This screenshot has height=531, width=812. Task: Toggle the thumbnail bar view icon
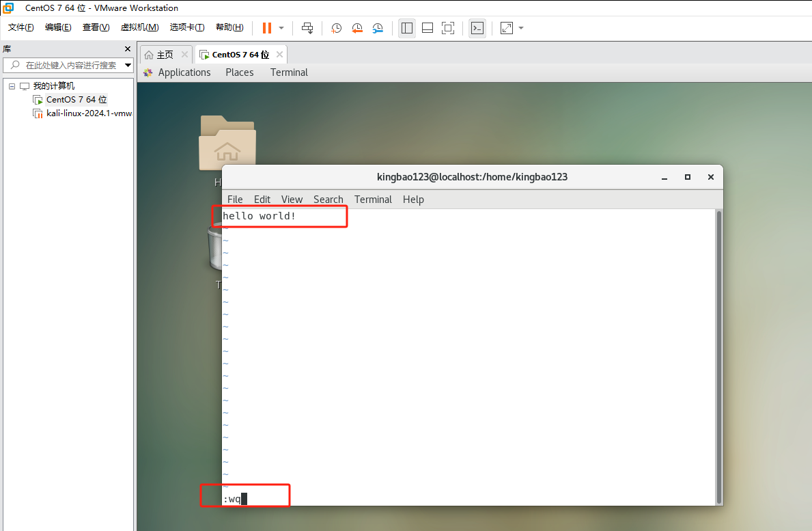coord(428,28)
